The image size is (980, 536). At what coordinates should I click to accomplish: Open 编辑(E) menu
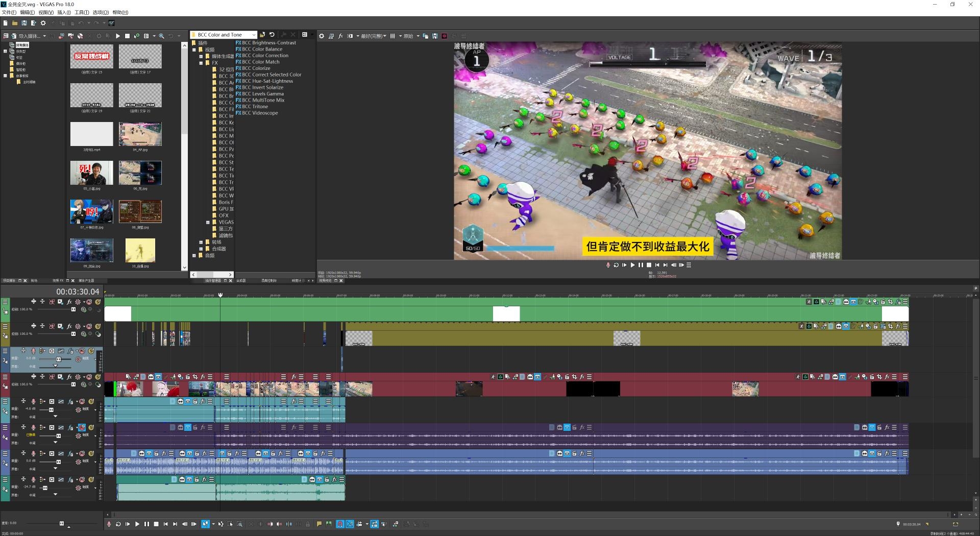27,12
